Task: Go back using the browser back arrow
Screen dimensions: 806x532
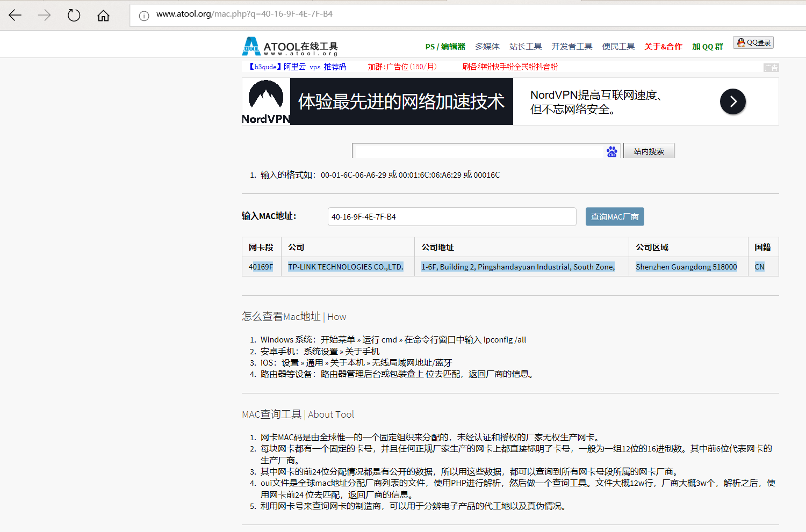Action: tap(15, 15)
